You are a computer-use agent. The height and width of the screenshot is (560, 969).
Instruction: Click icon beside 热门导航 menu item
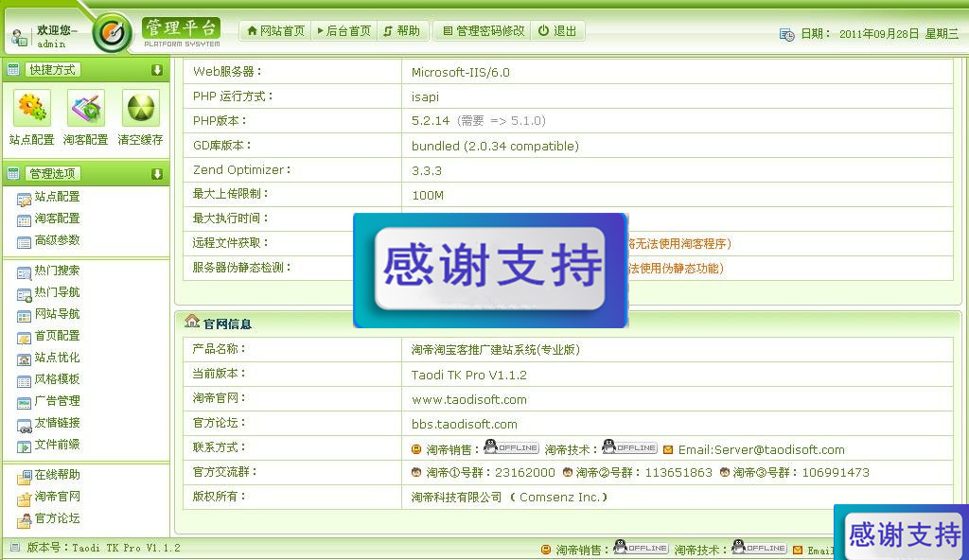pyautogui.click(x=24, y=295)
